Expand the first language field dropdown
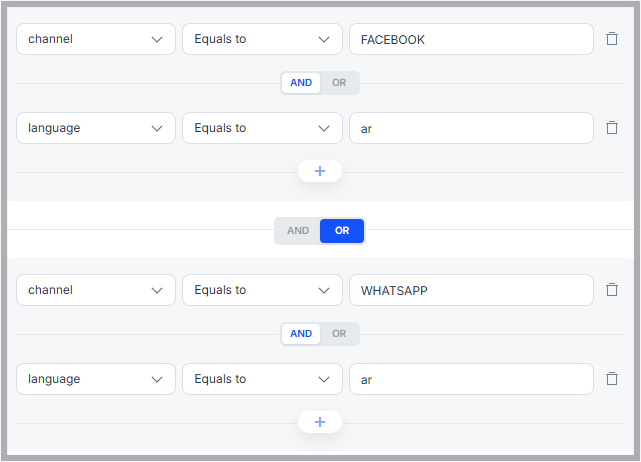The image size is (641, 462). pyautogui.click(x=96, y=128)
